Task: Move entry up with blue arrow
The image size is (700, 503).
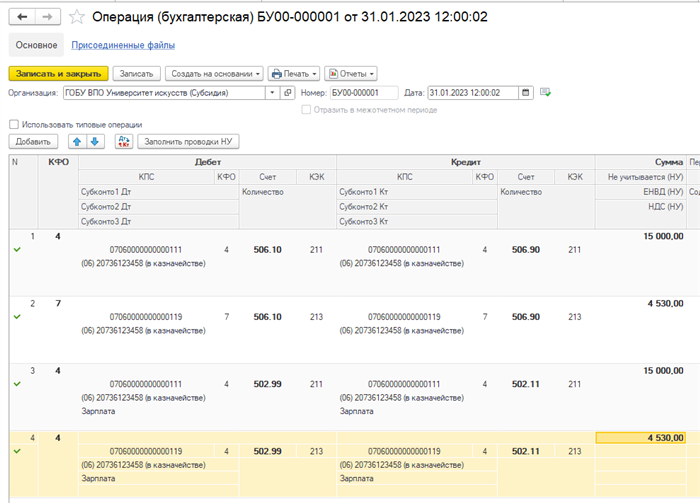Action: [77, 142]
